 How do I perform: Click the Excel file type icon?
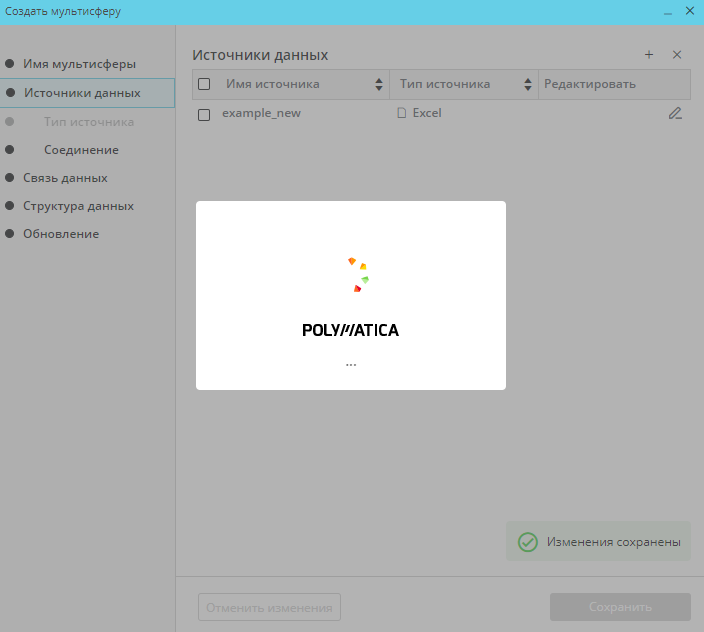coord(402,113)
